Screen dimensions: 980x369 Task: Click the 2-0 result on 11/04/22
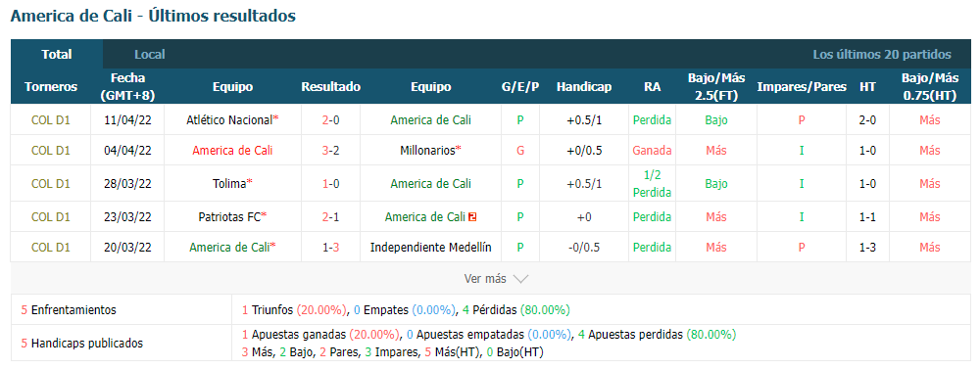click(330, 119)
